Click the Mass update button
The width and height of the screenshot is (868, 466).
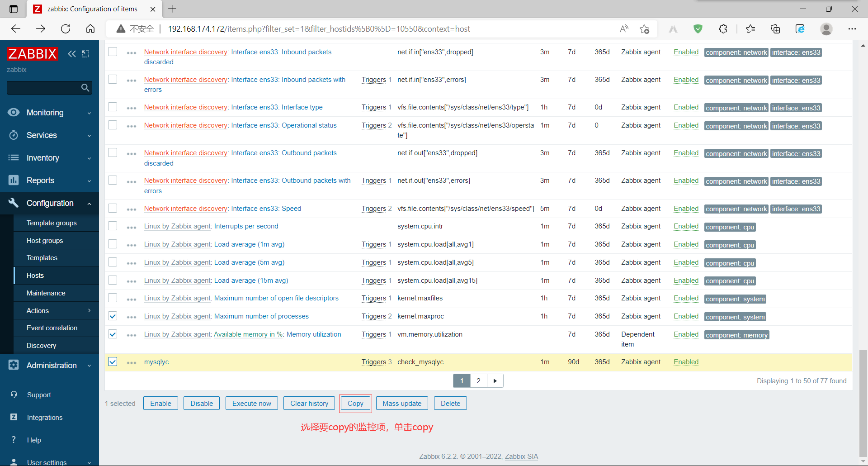pyautogui.click(x=402, y=403)
